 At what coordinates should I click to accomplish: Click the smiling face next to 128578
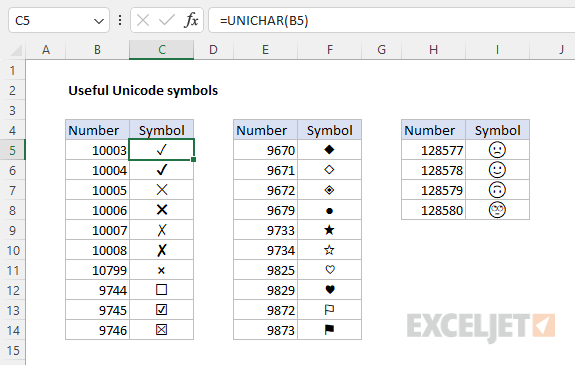point(497,170)
